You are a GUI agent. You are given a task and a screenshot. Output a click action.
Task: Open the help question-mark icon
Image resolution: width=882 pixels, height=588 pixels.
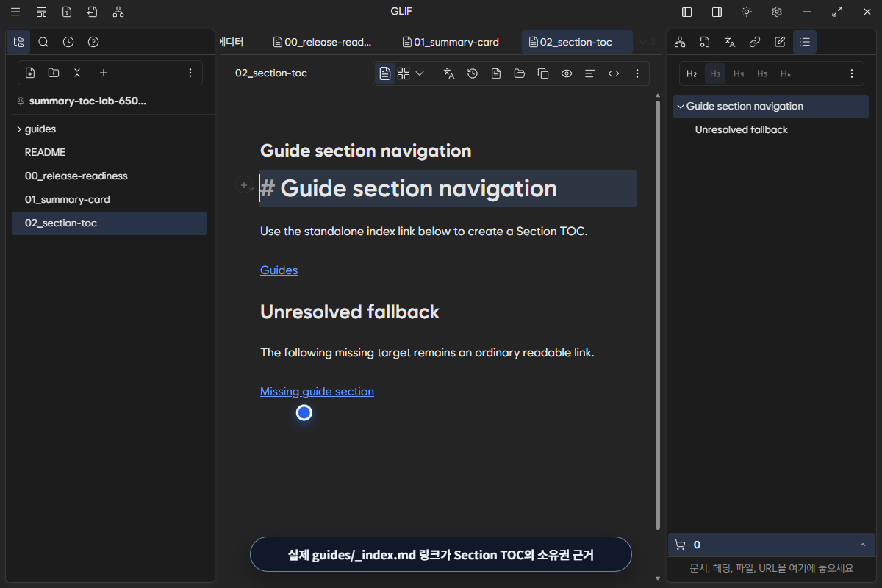click(93, 42)
